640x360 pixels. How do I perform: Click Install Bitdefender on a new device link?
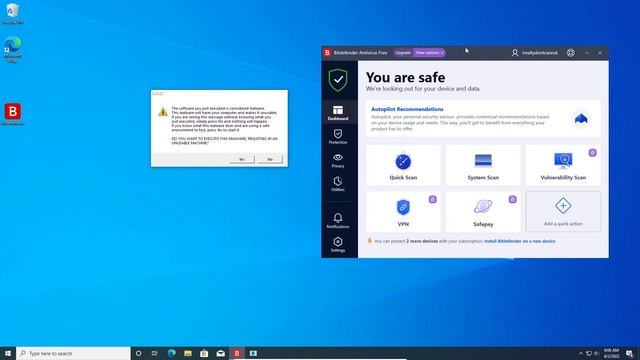(520, 241)
